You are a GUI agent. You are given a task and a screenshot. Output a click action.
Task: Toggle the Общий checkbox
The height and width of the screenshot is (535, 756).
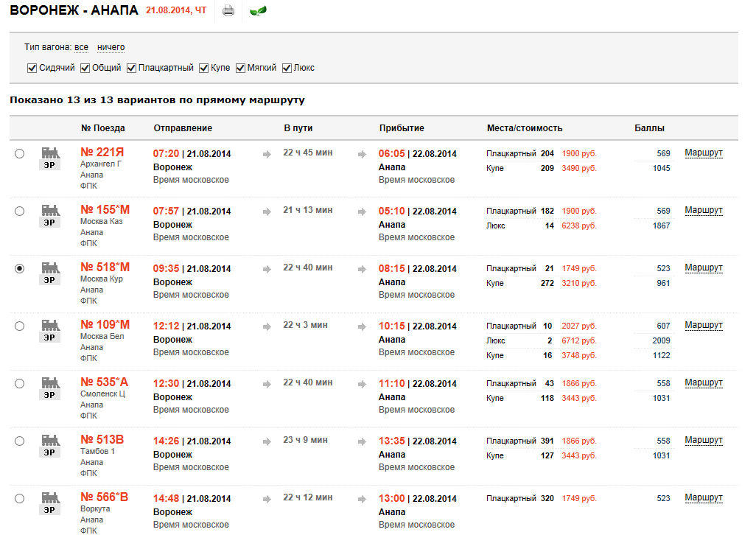pos(85,68)
